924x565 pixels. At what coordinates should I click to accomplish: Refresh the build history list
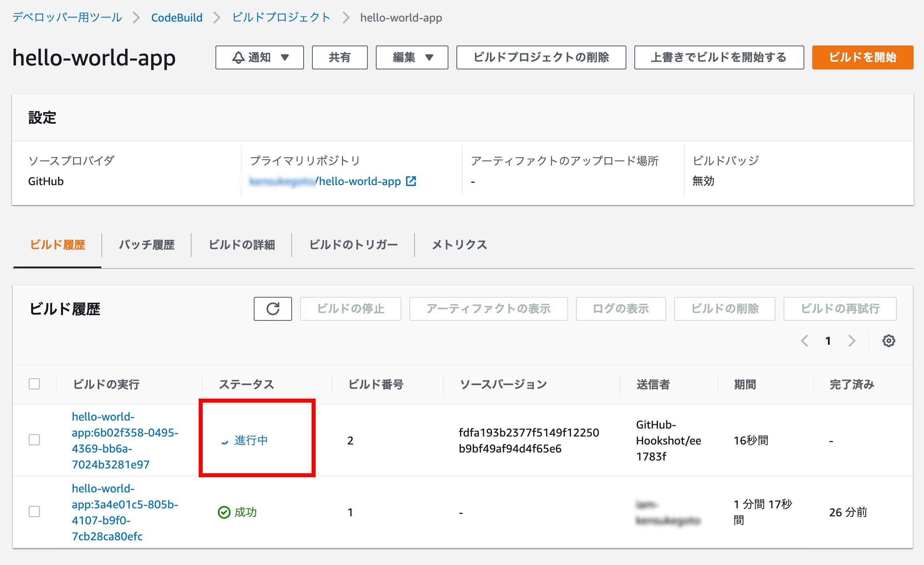(x=272, y=308)
